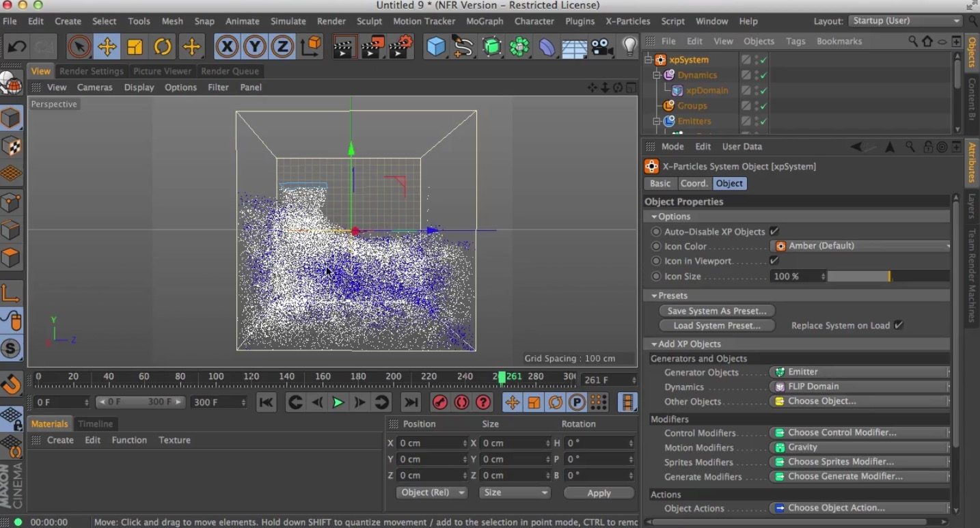Click the Apply button
Screen dimensions: 980x528
coord(599,493)
